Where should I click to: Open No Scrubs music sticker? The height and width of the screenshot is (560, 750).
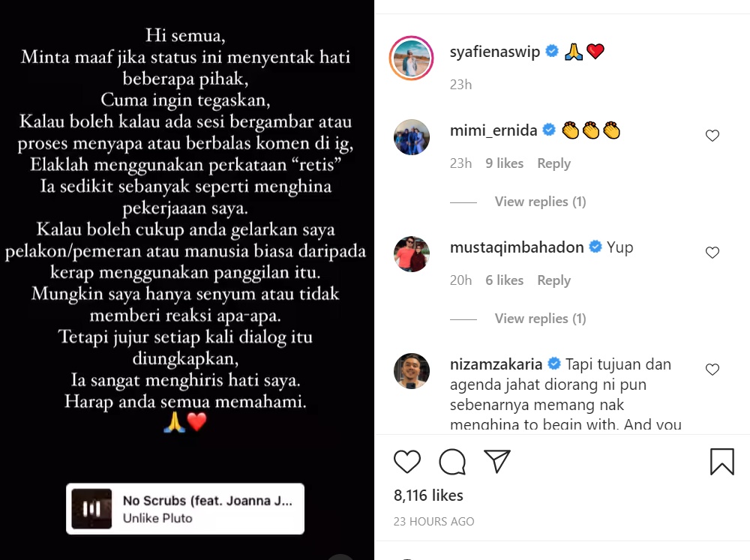click(185, 509)
